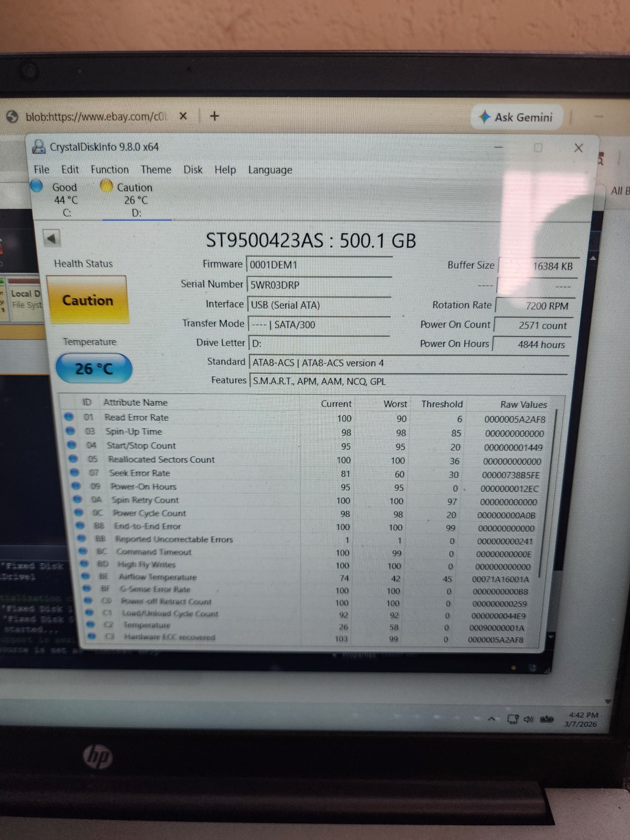
Task: Click the Interface field USB (Serial ATA)
Action: pos(319,304)
